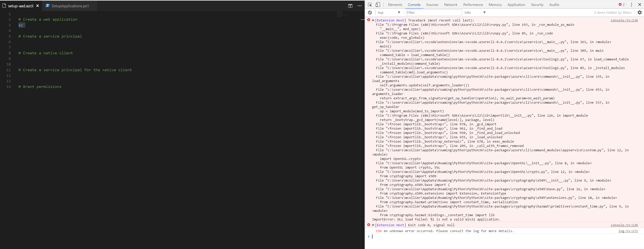Clear the console with the ban icon
Viewport: 644px width, 249px height.
point(370,13)
